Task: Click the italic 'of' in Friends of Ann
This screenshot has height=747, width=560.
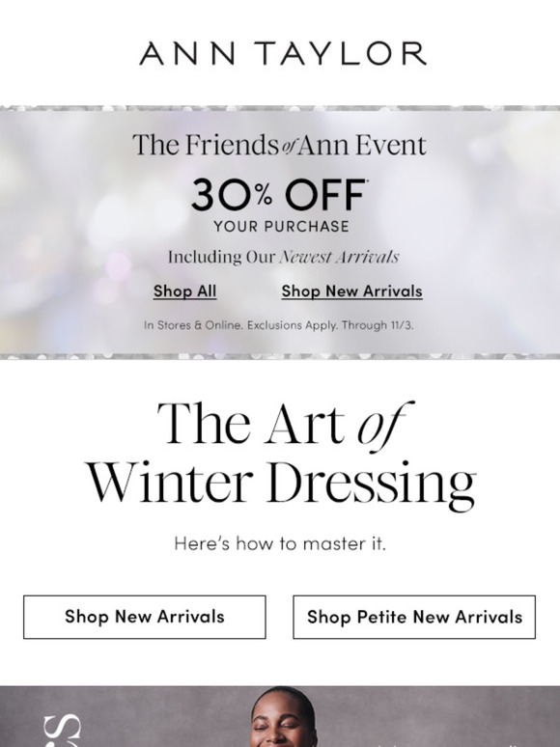Action: point(289,148)
